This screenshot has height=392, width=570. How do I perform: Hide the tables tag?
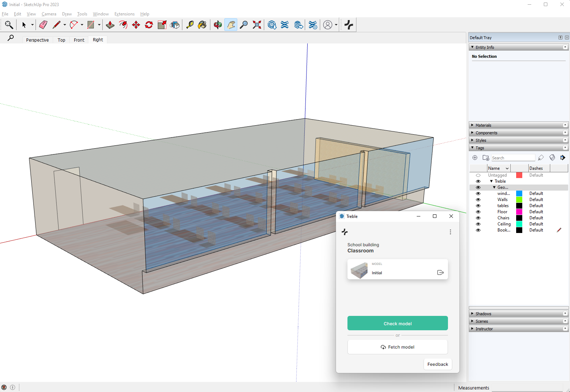[x=478, y=206]
